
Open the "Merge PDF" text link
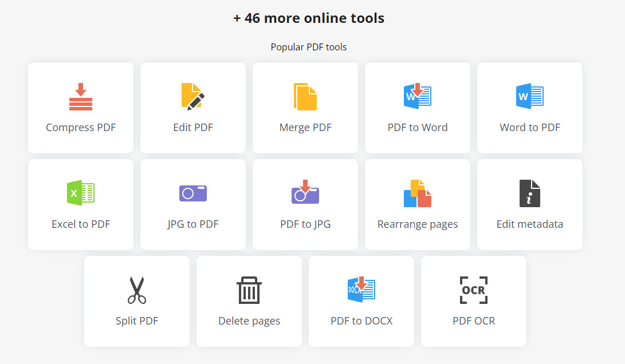(305, 128)
